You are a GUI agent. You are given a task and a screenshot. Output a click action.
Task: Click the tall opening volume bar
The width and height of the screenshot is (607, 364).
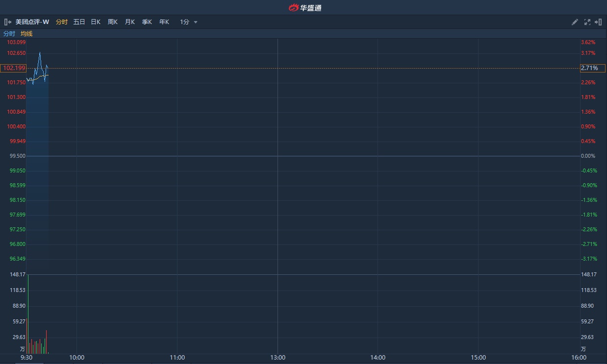pyautogui.click(x=28, y=314)
